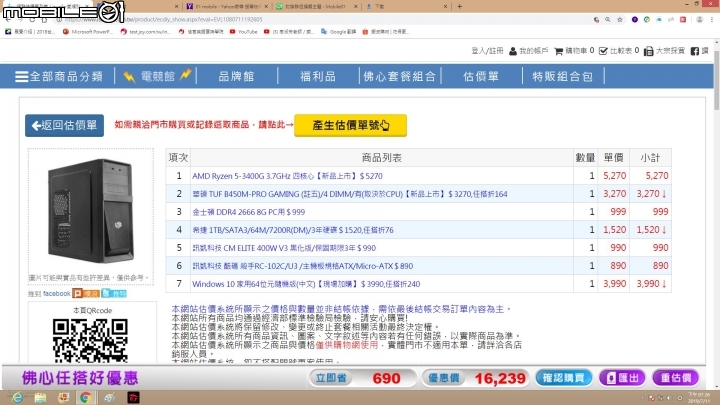
Task: Click the 重估價 re-estimate button
Action: [675, 378]
